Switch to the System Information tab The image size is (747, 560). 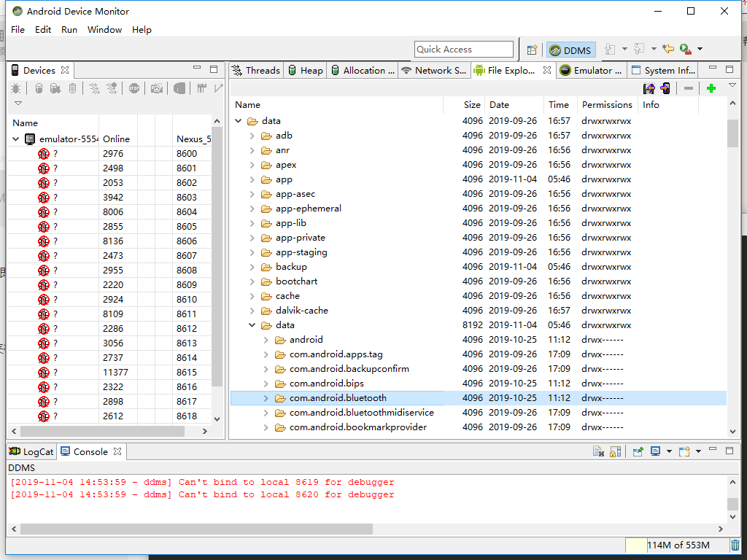click(662, 71)
